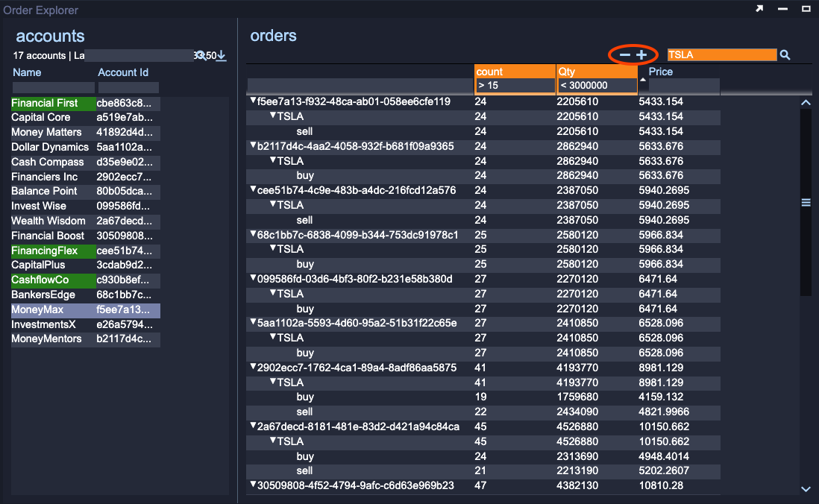The height and width of the screenshot is (504, 819).
Task: Click the pop-out arrow icon in title bar
Action: pyautogui.click(x=759, y=9)
